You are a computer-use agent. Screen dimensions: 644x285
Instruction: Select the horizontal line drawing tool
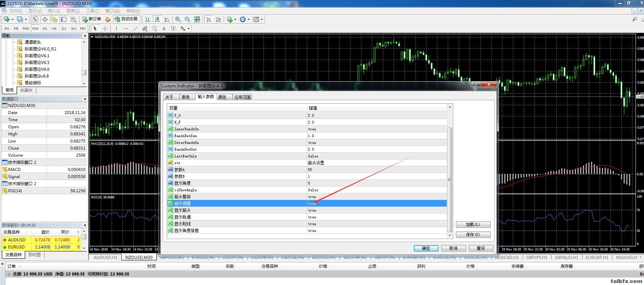pyautogui.click(x=126, y=28)
